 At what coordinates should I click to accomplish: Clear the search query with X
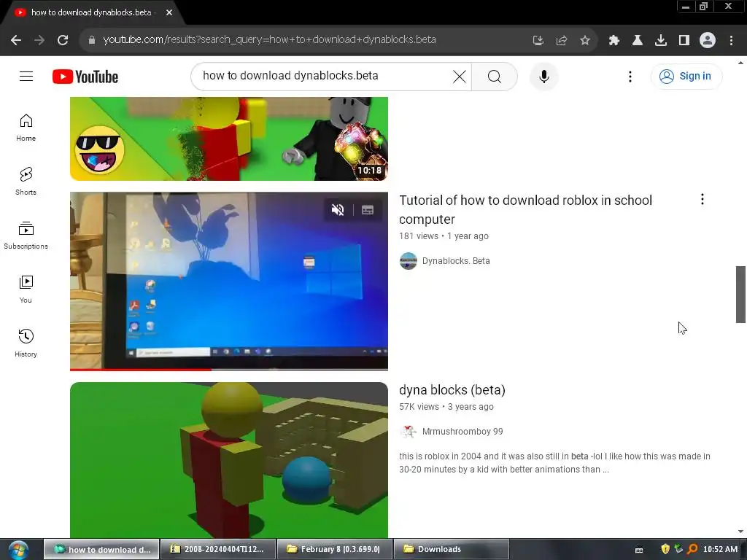460,76
